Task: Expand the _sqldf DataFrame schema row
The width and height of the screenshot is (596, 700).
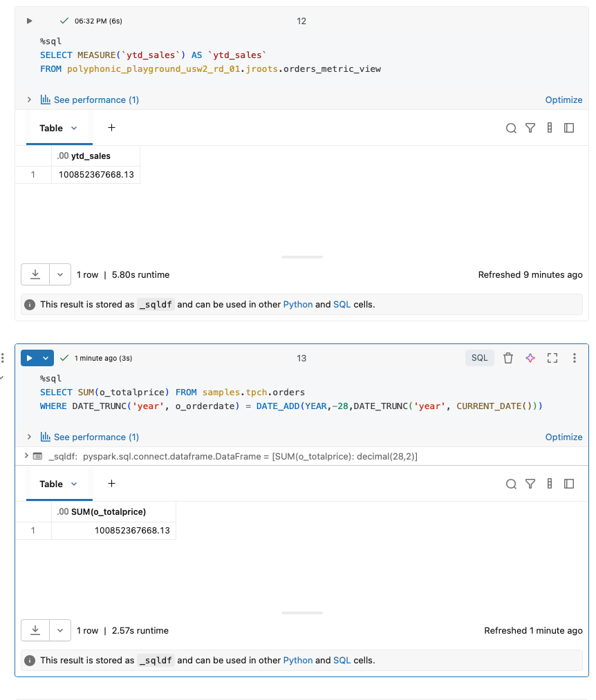Action: tap(26, 456)
